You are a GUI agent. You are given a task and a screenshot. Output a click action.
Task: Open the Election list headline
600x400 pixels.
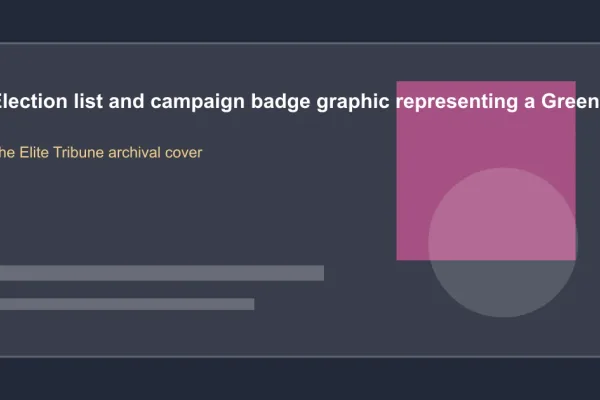[x=300, y=102]
